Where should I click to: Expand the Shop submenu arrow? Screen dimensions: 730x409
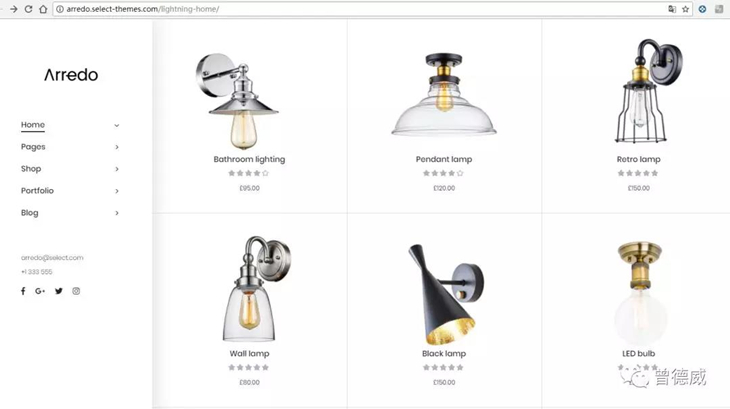pyautogui.click(x=117, y=169)
